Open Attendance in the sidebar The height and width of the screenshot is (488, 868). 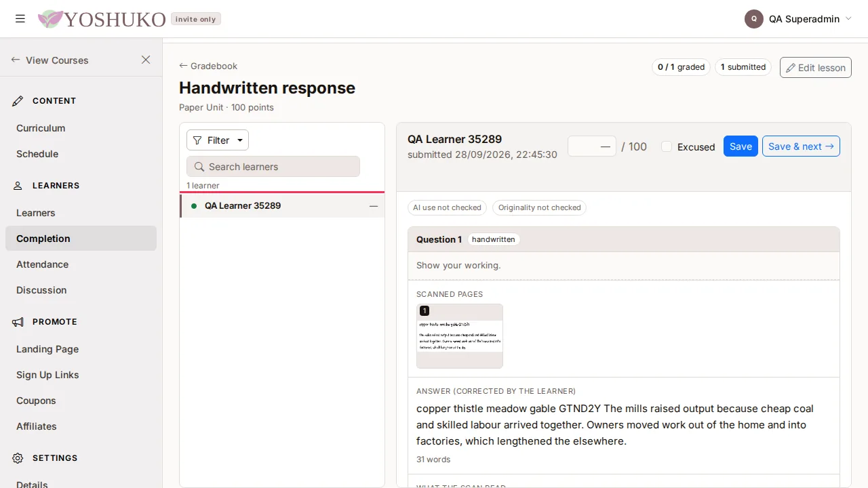[43, 264]
